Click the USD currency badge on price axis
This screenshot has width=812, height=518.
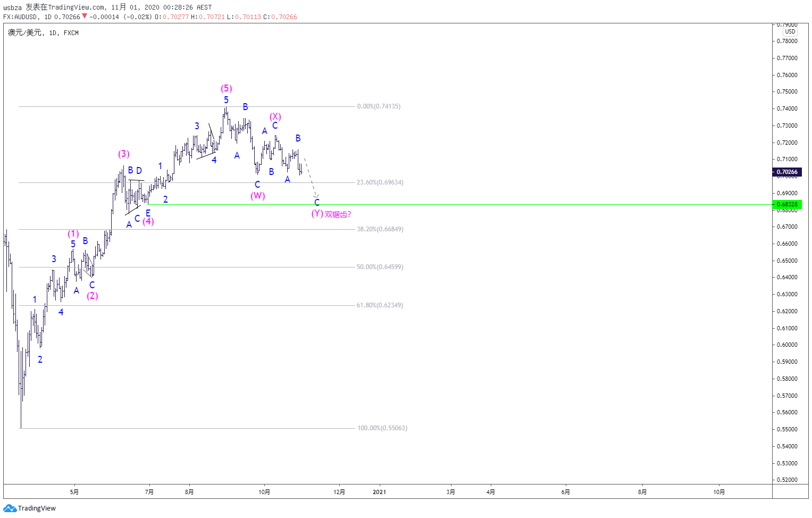(790, 31)
